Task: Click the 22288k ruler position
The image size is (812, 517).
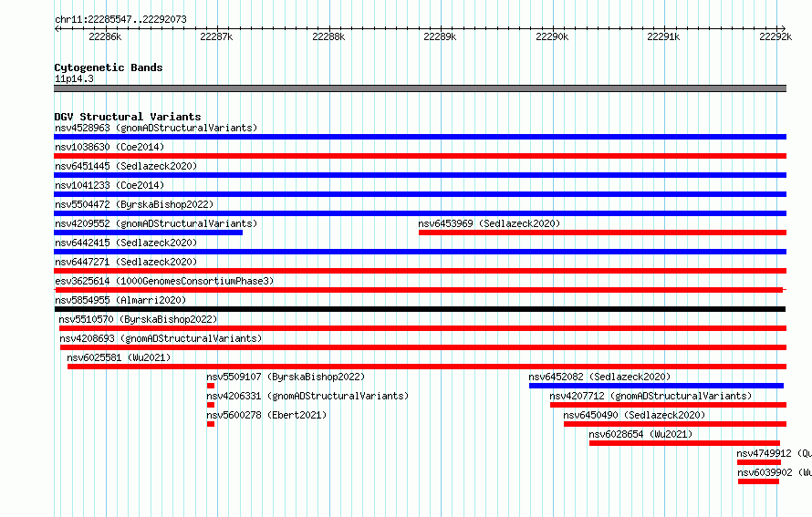Action: [328, 36]
